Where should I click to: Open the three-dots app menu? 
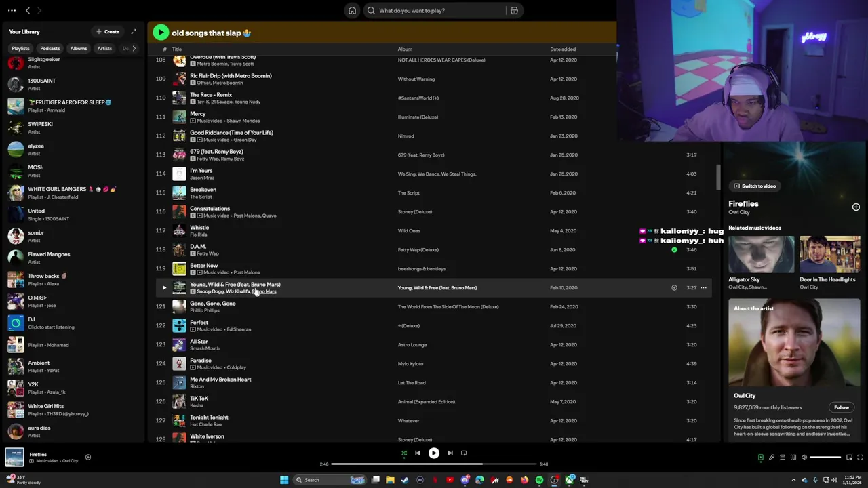(12, 10)
